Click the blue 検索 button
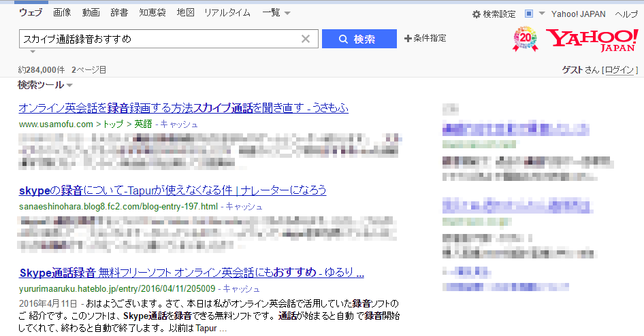644x336 pixels. [359, 39]
